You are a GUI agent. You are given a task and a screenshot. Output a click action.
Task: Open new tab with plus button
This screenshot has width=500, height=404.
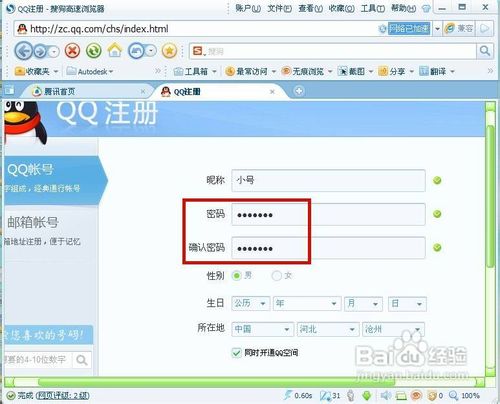[x=299, y=91]
